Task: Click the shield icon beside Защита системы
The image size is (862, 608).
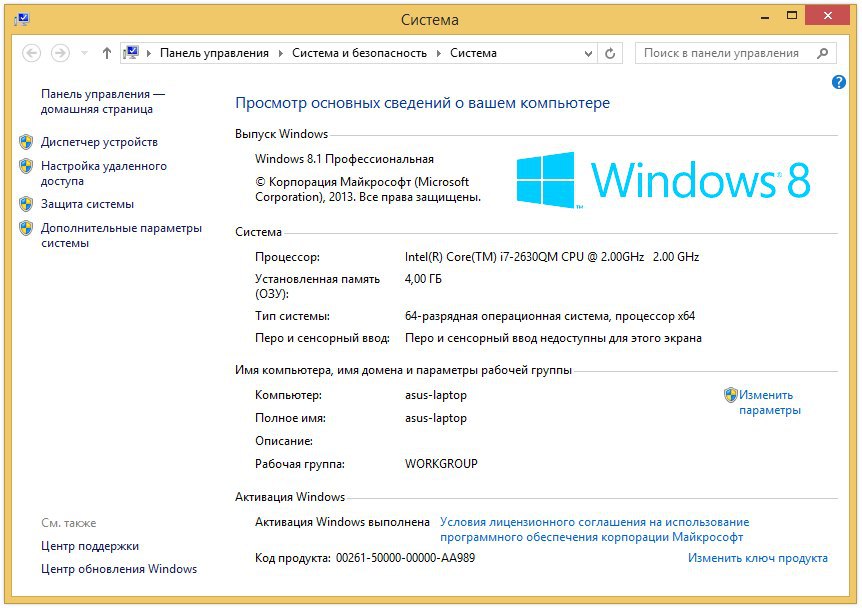Action: (26, 204)
